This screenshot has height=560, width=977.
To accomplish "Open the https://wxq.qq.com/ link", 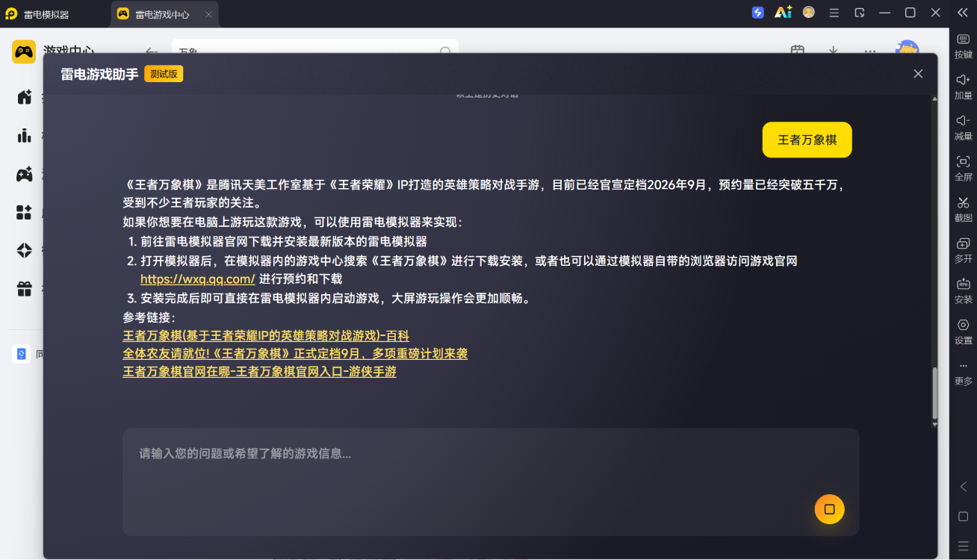I will (198, 279).
